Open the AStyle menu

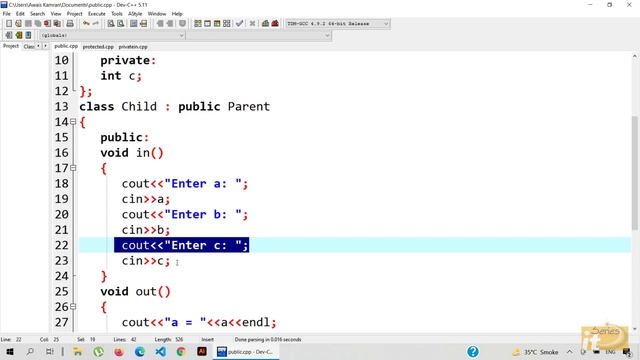coord(135,13)
